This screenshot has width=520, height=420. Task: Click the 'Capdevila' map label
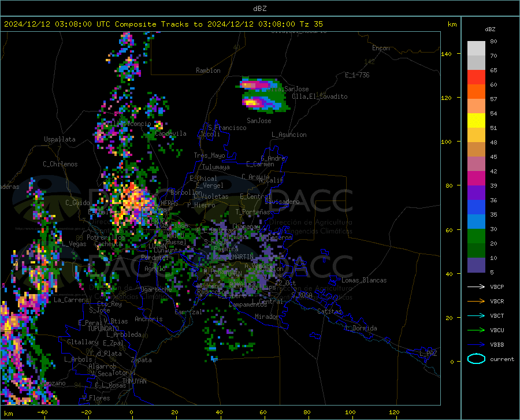coord(170,133)
